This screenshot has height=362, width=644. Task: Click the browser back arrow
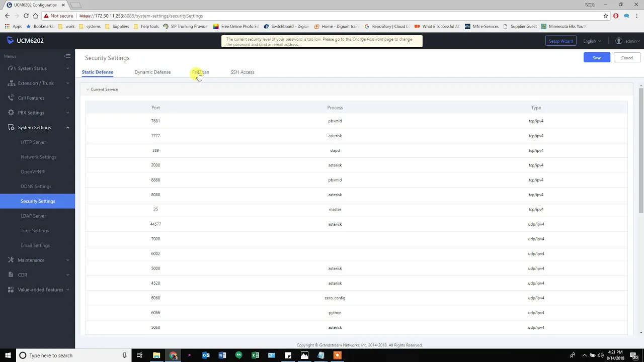(7, 16)
